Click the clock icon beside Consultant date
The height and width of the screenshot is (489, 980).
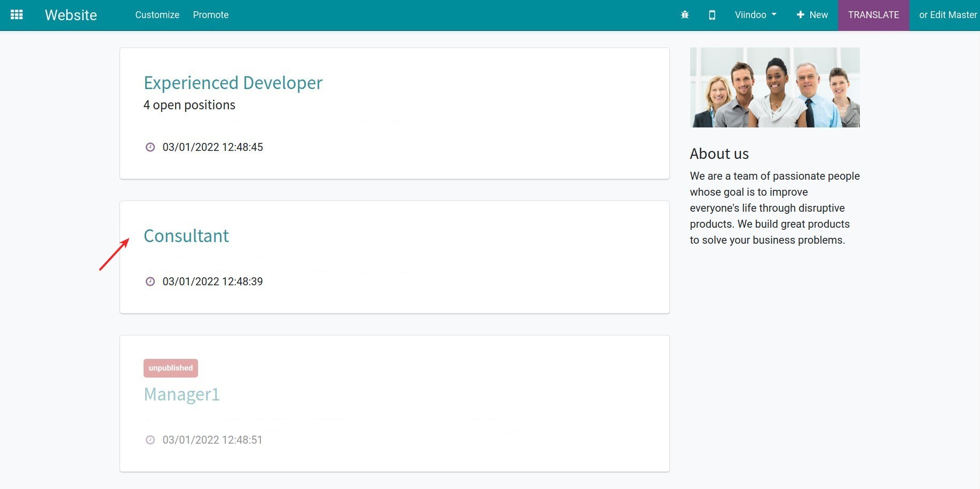coord(150,281)
